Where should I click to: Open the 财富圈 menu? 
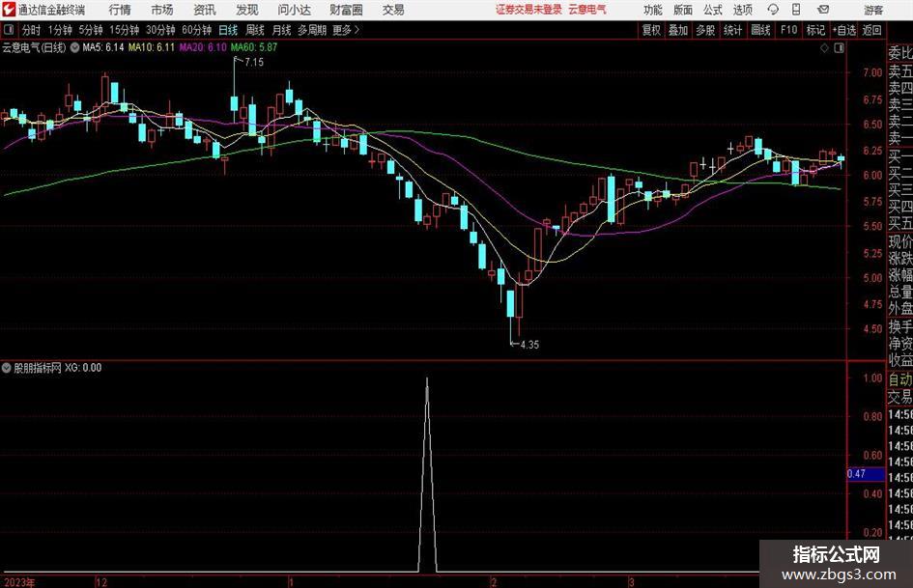[x=346, y=10]
